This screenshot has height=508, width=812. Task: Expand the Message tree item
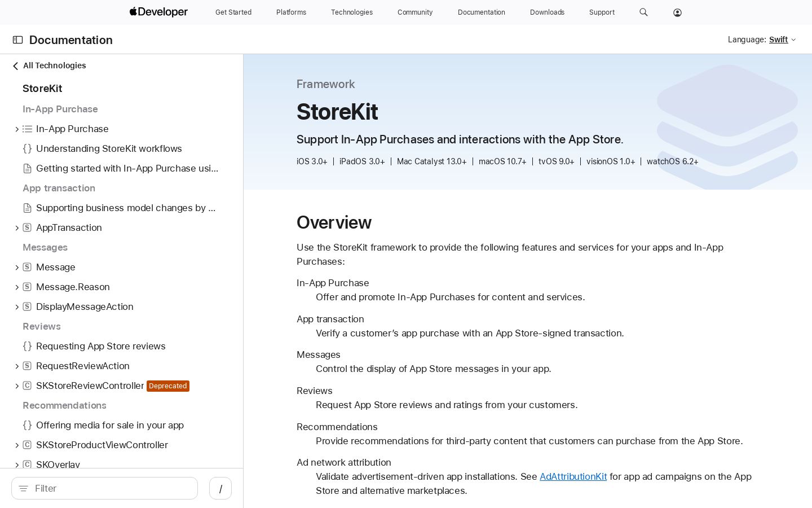coord(17,268)
